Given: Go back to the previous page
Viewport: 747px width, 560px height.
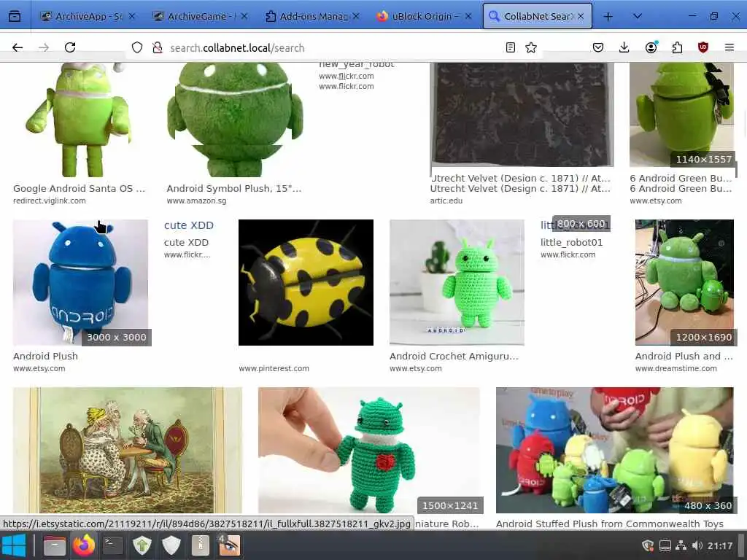Looking at the screenshot, I should pyautogui.click(x=18, y=47).
